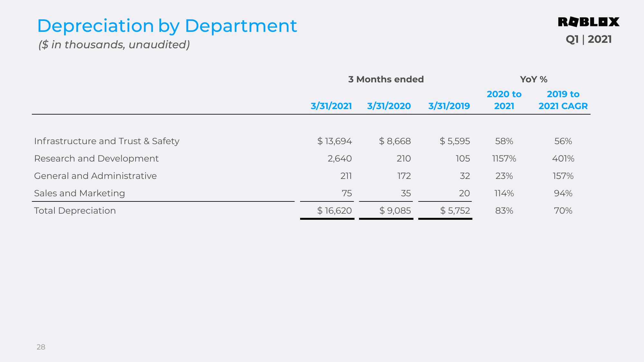Click the '3/31/2021' column header
Screen dimensions: 644x362
tap(331, 106)
